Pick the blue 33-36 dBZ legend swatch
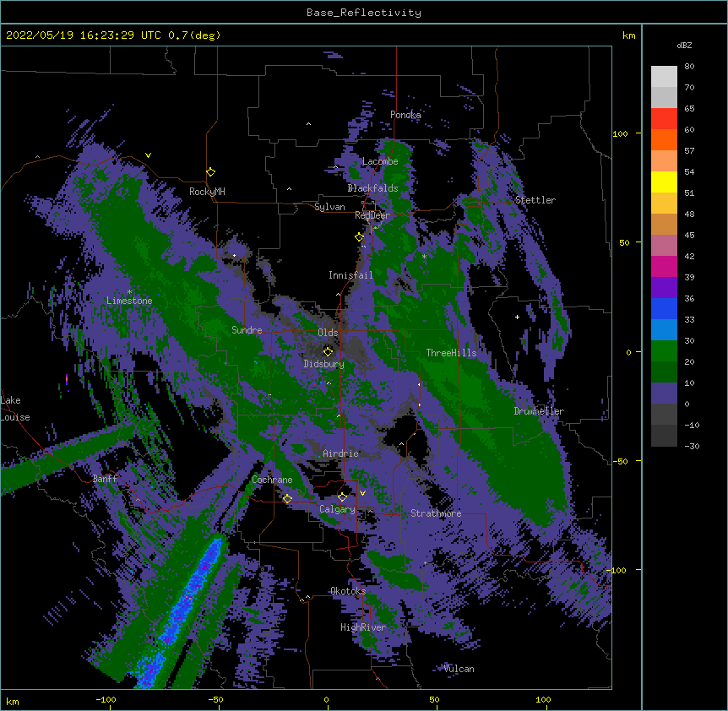This screenshot has height=711, width=728. [664, 308]
